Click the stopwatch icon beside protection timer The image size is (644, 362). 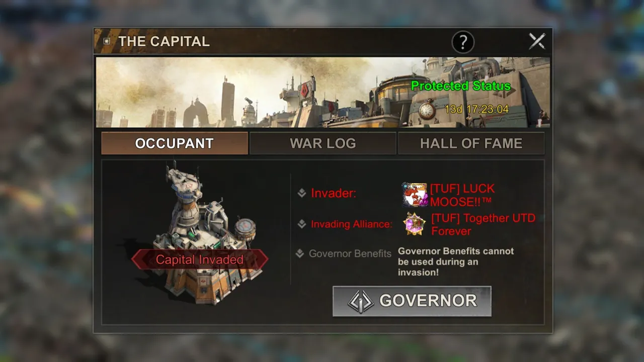coord(427,109)
